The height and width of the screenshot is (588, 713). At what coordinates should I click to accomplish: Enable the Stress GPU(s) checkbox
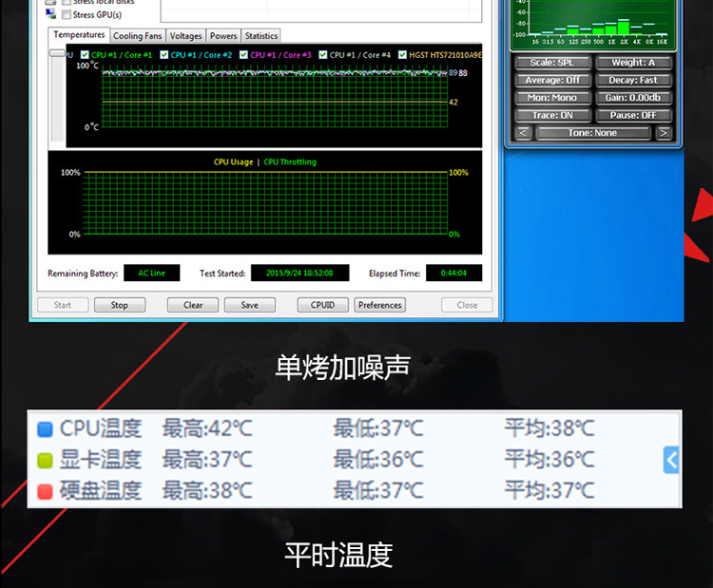coord(67,14)
